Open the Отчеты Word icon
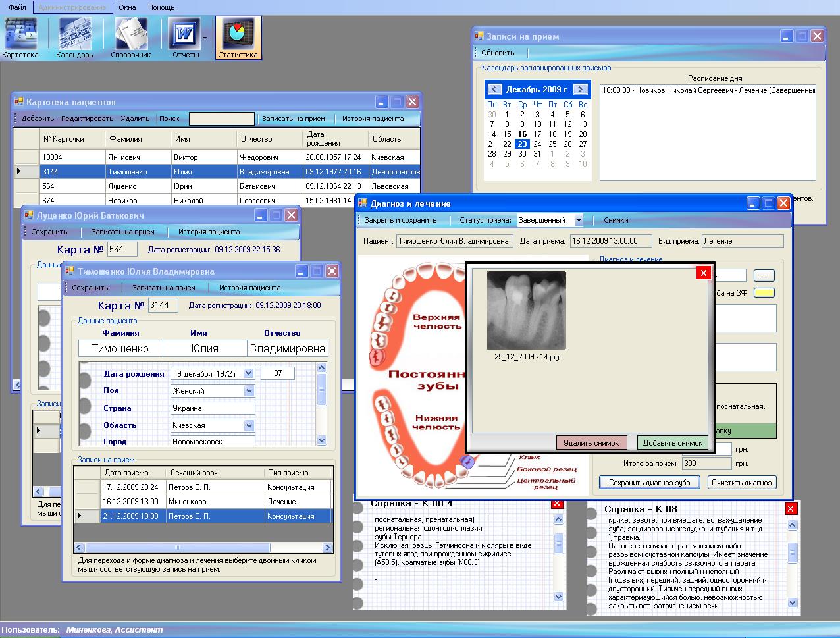 (x=183, y=33)
